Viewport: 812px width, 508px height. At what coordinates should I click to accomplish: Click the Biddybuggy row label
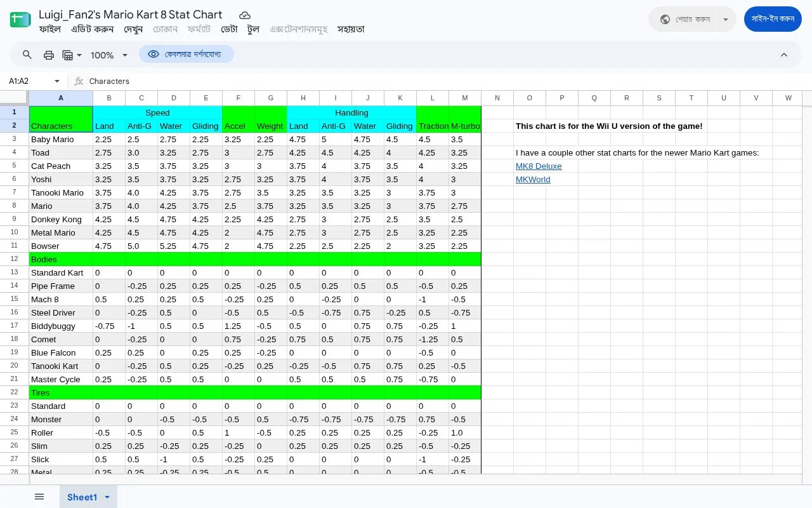(x=61, y=326)
